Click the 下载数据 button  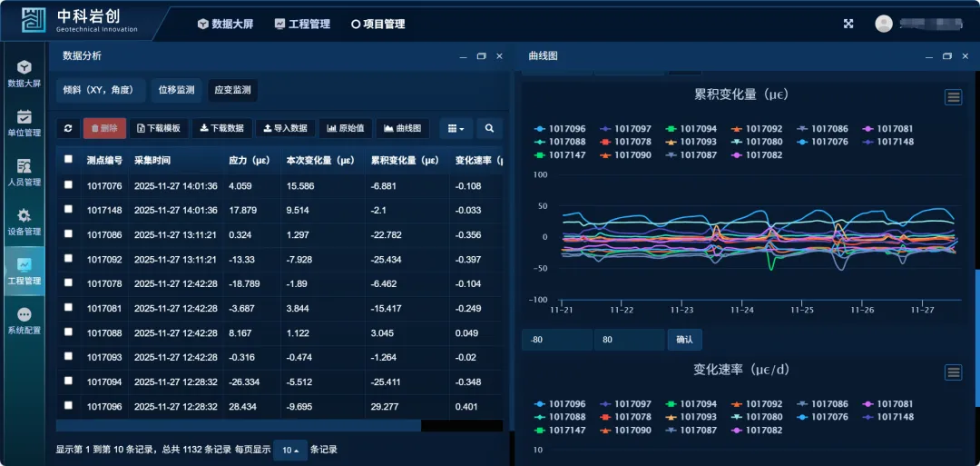tap(221, 129)
